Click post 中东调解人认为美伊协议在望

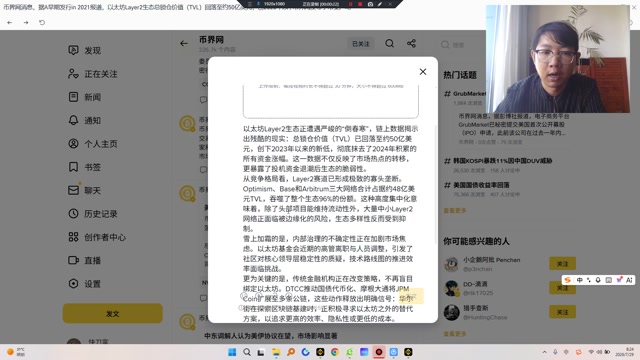(x=271, y=336)
